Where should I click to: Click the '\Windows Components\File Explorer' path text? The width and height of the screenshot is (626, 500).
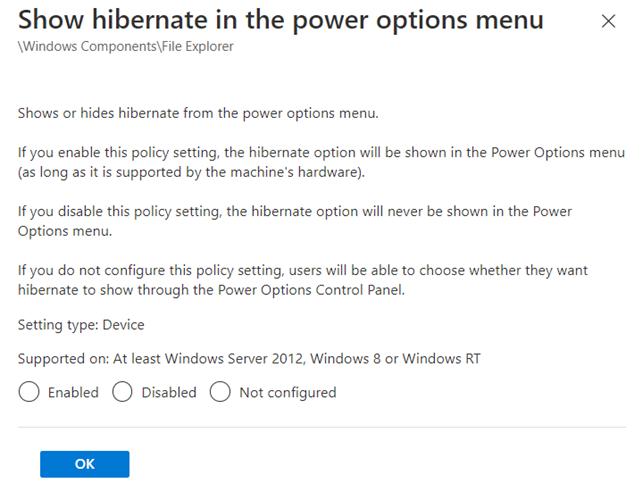[x=126, y=47]
